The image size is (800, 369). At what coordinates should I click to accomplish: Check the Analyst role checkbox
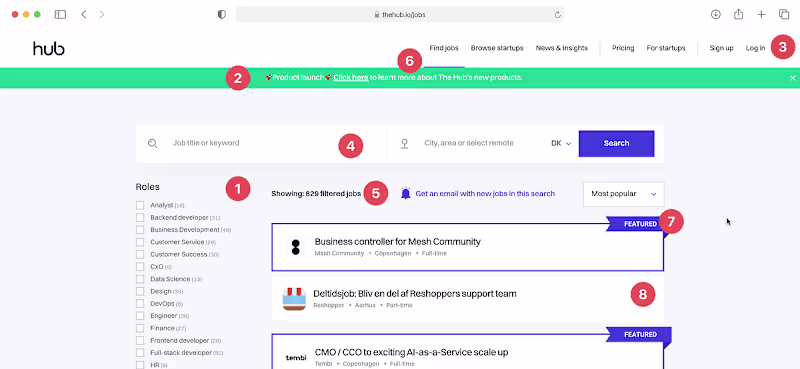point(140,205)
